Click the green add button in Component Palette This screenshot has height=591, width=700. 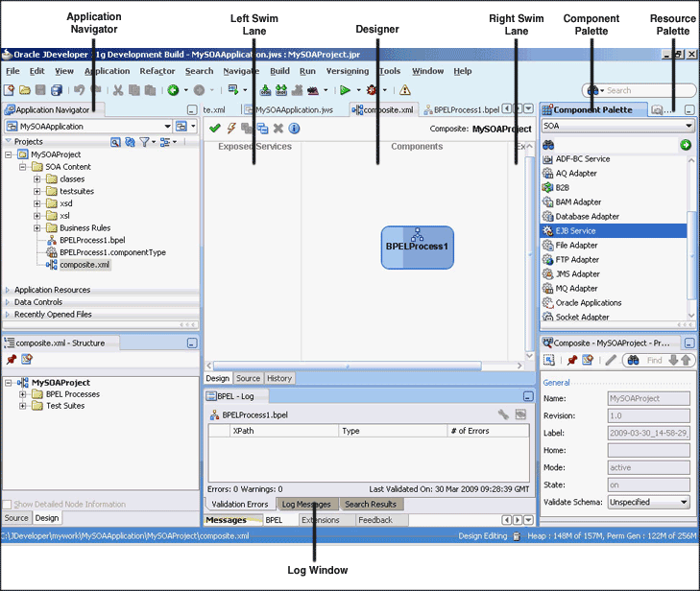(x=686, y=145)
